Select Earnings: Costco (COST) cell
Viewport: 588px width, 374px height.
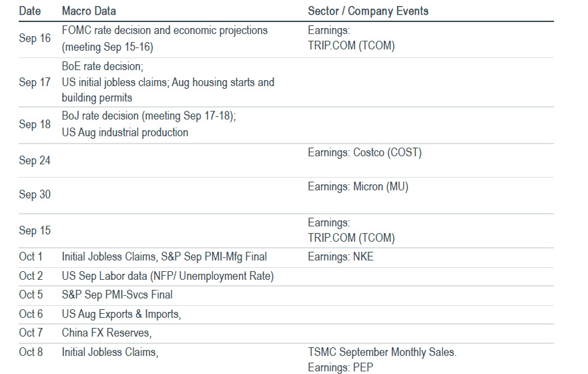click(x=364, y=153)
